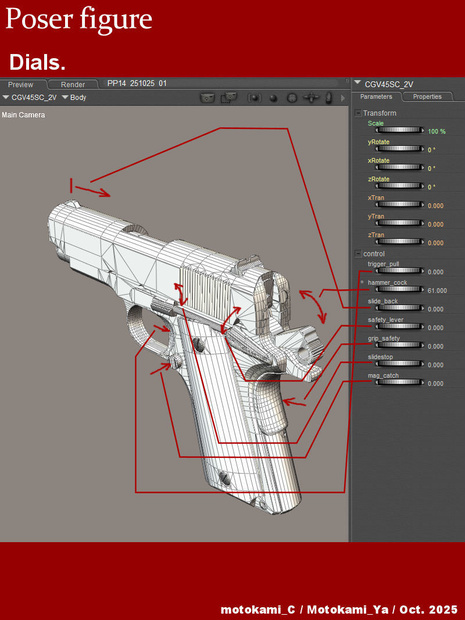Collapse the control parameter group
465x620 pixels.
click(358, 253)
